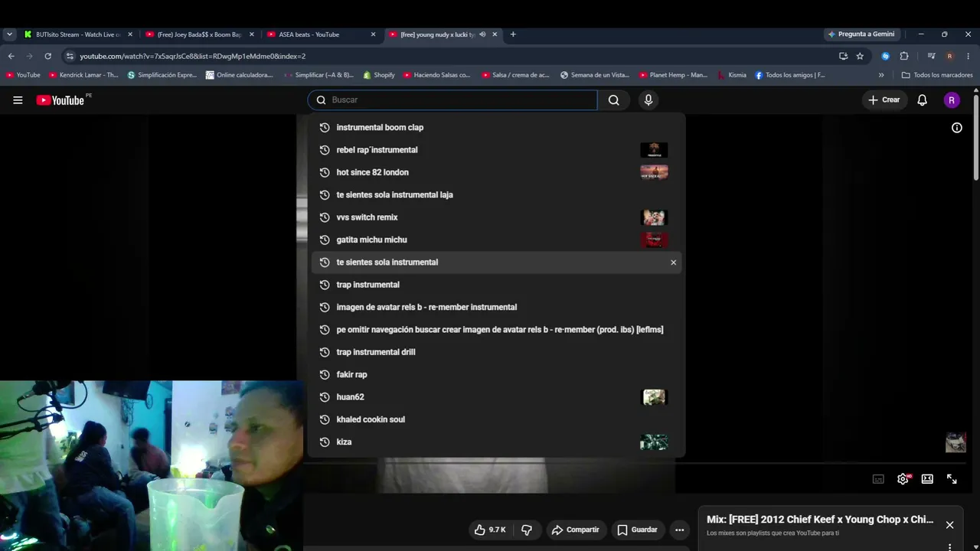Image resolution: width=980 pixels, height=551 pixels.
Task: Like the video with 9.7 K likes
Action: tap(490, 530)
